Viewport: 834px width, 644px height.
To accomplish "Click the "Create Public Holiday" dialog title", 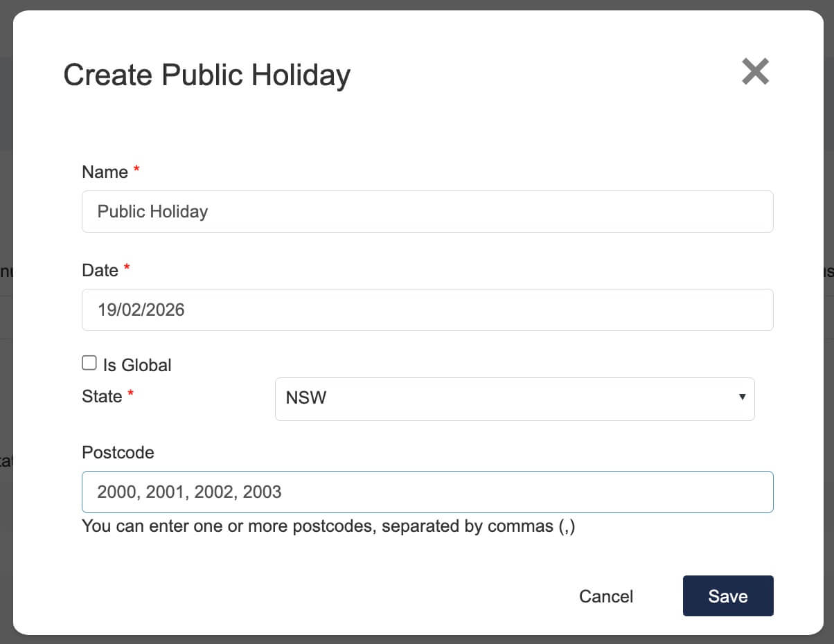I will (x=206, y=75).
